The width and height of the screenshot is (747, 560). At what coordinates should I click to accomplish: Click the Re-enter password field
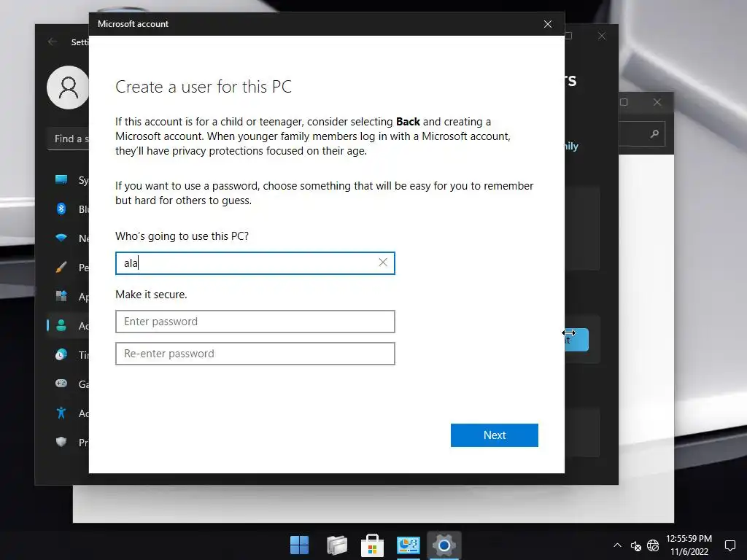tap(255, 354)
